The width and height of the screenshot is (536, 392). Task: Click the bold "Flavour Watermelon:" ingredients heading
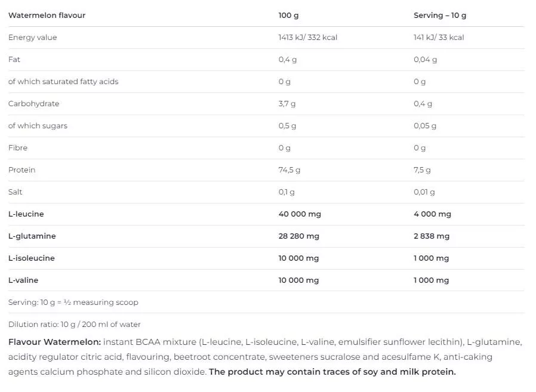point(54,342)
